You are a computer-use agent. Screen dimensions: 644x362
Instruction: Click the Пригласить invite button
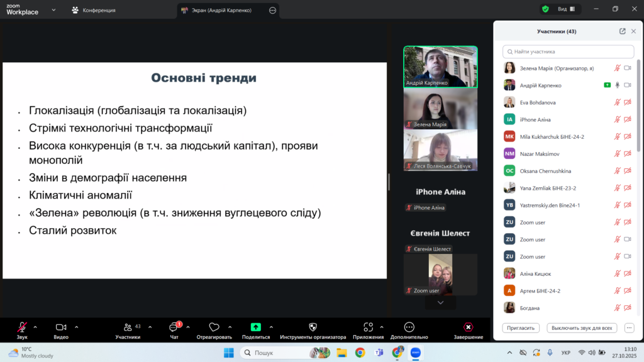(x=521, y=328)
